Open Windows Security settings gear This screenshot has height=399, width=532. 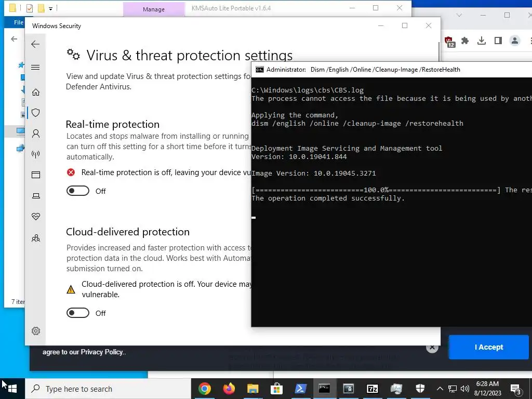(36, 331)
